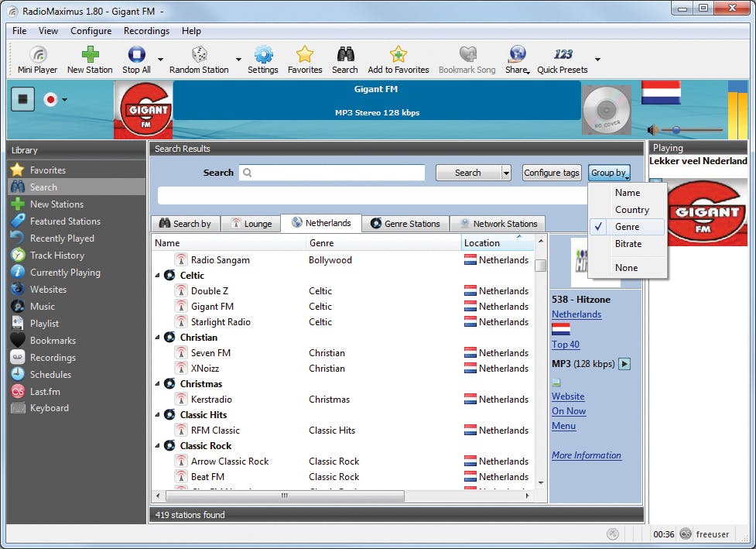Open Quick Presets
This screenshot has height=549, width=756.
pyautogui.click(x=563, y=60)
